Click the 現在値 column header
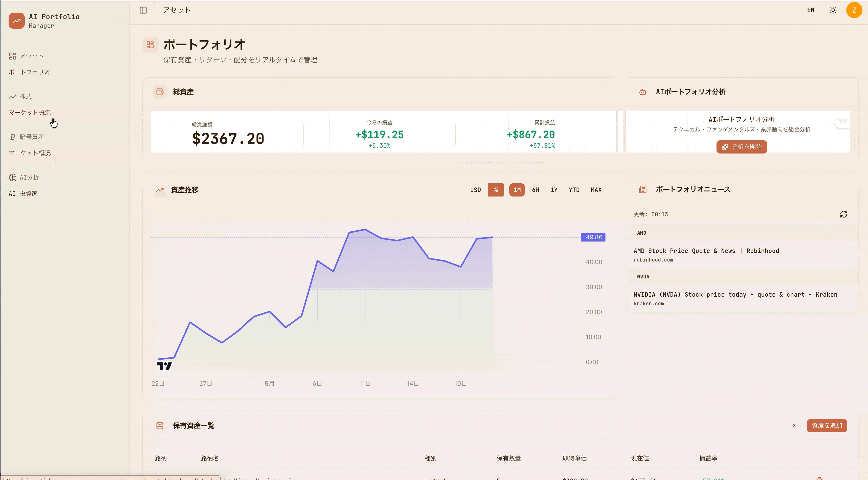This screenshot has height=480, width=868. [640, 458]
